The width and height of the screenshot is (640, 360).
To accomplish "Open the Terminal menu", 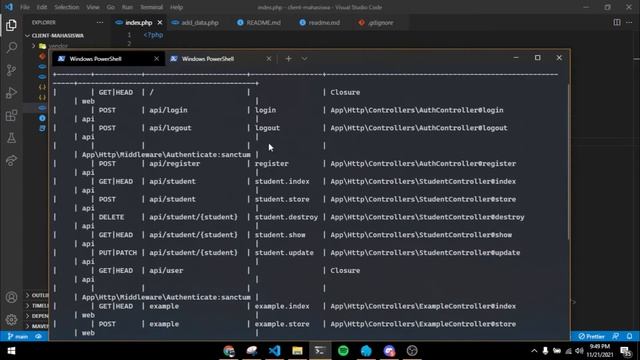I will pos(151,7).
